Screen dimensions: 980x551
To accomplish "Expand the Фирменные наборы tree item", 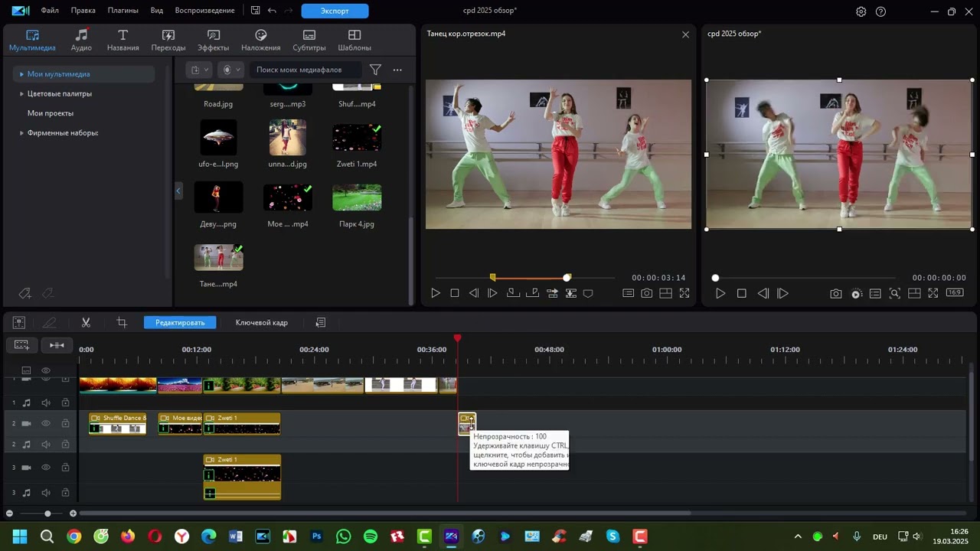I will (x=21, y=133).
